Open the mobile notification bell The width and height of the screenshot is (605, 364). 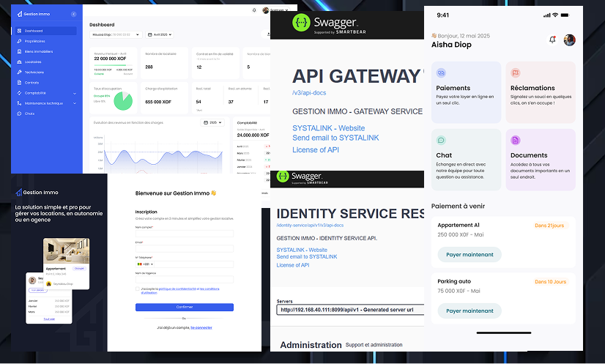(552, 40)
